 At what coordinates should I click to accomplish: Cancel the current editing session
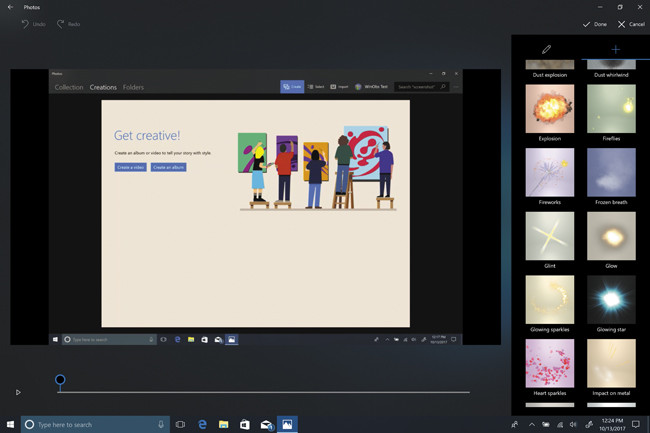click(x=631, y=24)
